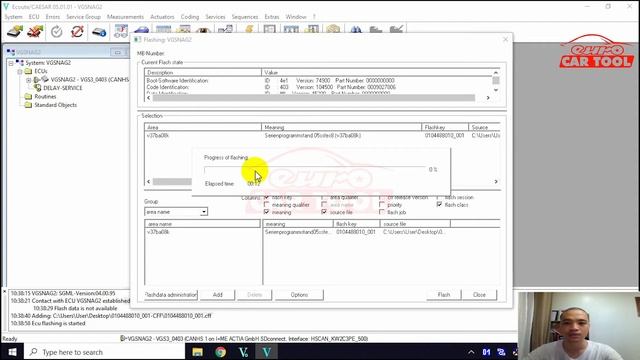Toggle the 'area qualifier' column checkbox

tap(324, 197)
